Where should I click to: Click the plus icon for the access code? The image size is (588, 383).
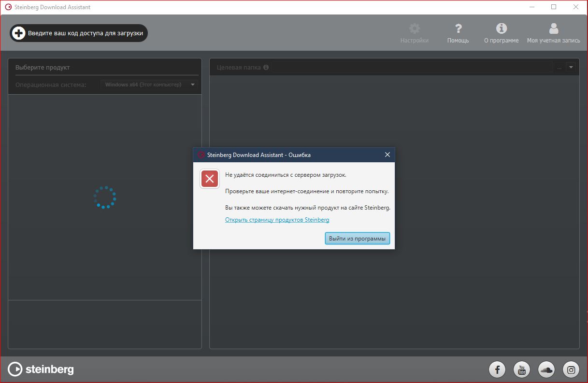pos(18,33)
